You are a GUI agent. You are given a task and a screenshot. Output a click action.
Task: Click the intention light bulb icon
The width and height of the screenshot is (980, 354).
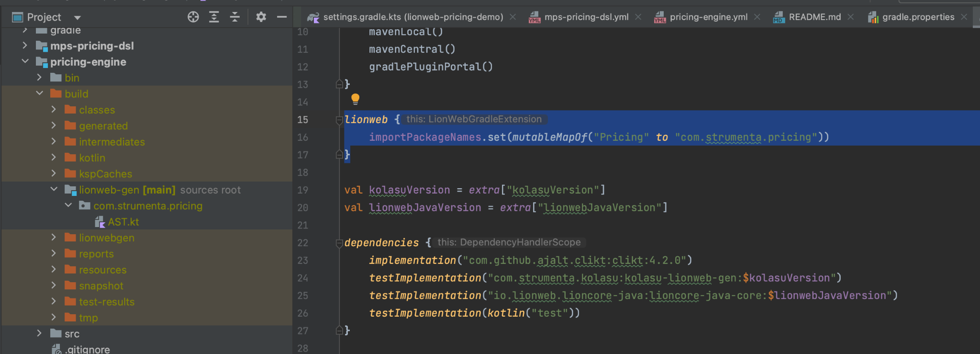click(355, 100)
